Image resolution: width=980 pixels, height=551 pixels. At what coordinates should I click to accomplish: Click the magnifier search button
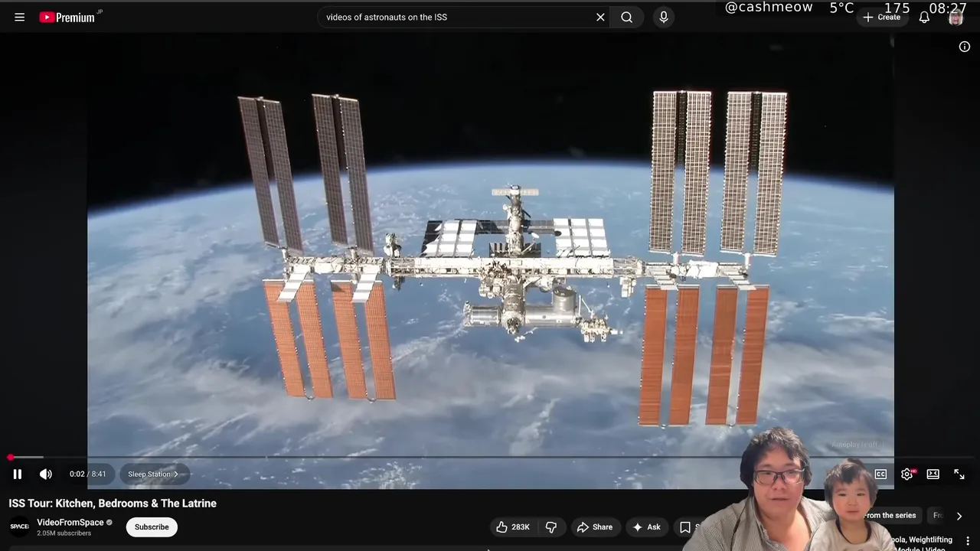627,17
